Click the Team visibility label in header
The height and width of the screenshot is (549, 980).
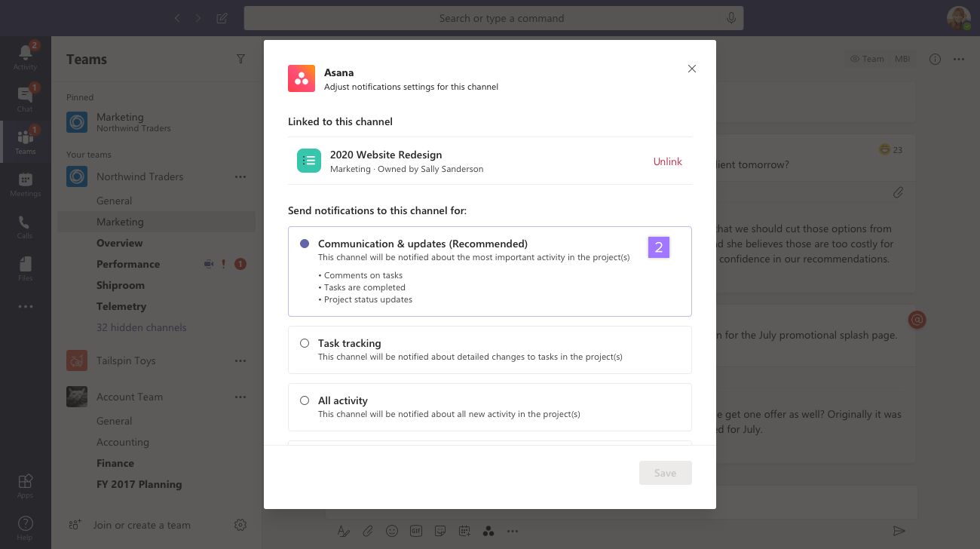coord(867,59)
